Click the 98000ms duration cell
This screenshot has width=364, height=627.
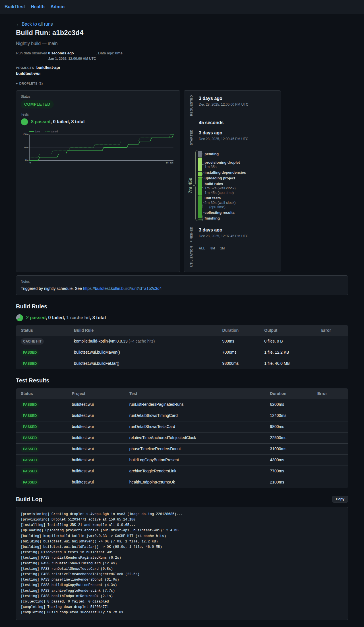(230, 363)
